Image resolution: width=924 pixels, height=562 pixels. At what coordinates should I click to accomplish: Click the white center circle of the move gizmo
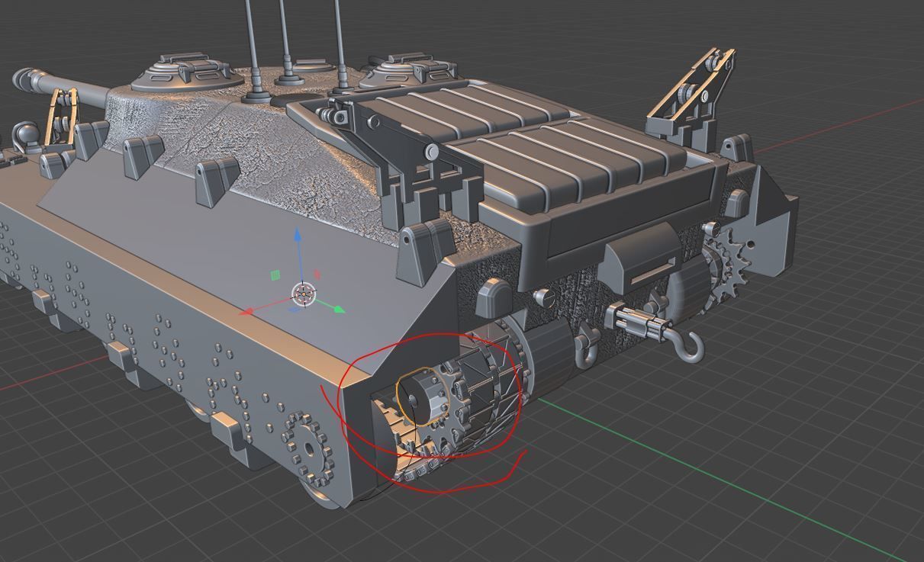click(x=304, y=294)
